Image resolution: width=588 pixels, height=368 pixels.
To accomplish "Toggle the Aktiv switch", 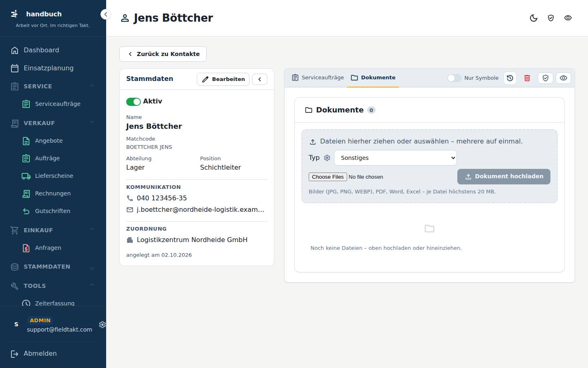I will (x=134, y=101).
